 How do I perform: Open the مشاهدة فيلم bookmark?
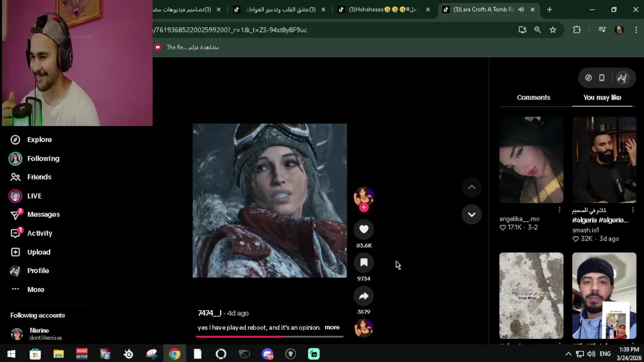click(x=187, y=47)
